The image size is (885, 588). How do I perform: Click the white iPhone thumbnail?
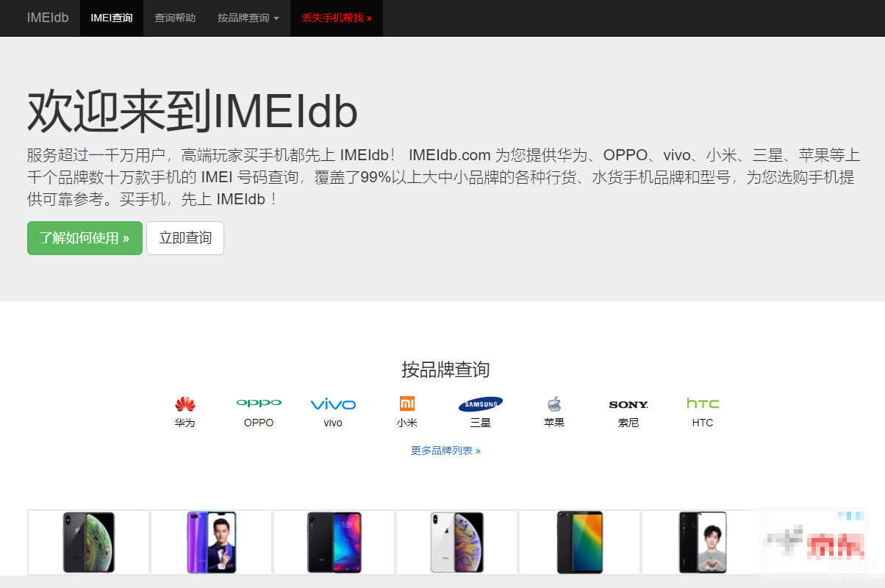coord(457,542)
